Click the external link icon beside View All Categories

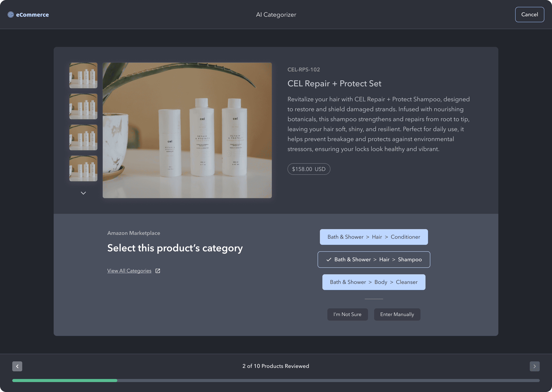(x=158, y=271)
